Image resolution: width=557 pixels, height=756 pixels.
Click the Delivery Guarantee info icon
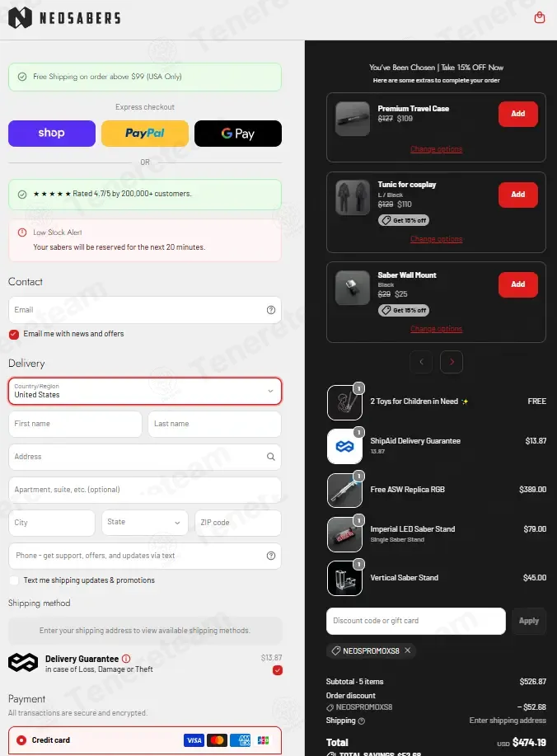coord(126,659)
